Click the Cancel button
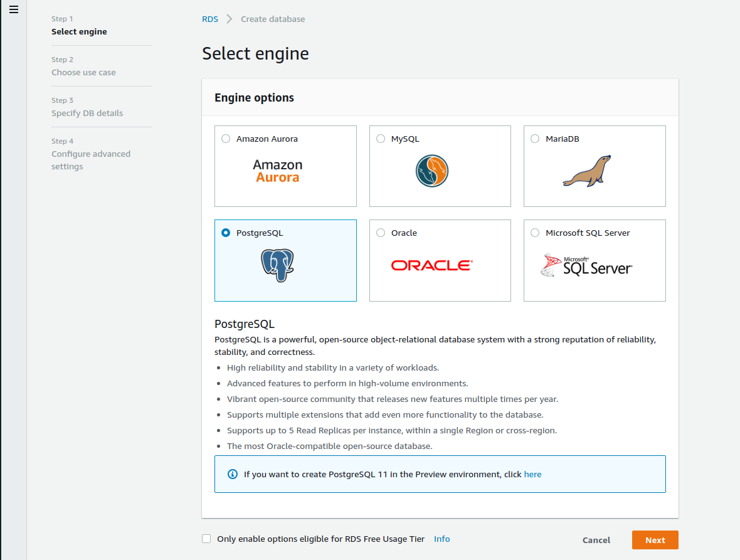Screen dimensions: 740x560 (596, 540)
